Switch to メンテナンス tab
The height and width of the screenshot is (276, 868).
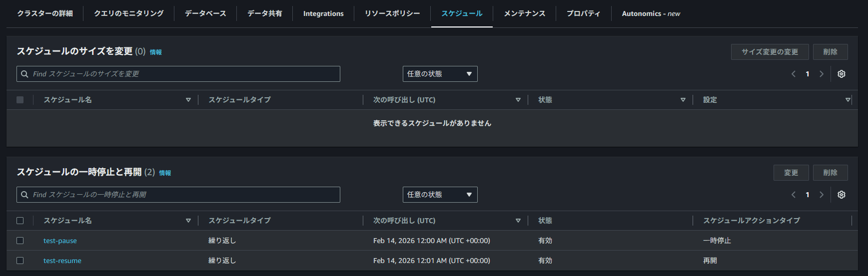click(x=524, y=13)
